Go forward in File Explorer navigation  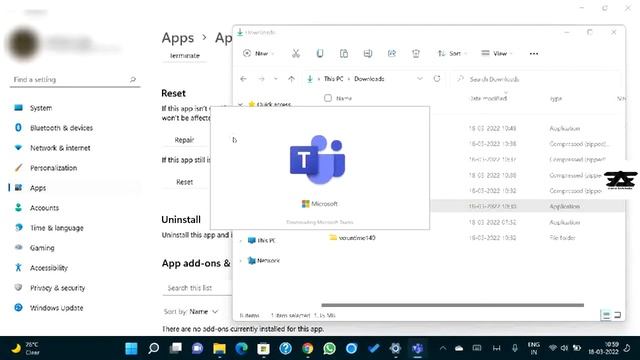(x=261, y=79)
